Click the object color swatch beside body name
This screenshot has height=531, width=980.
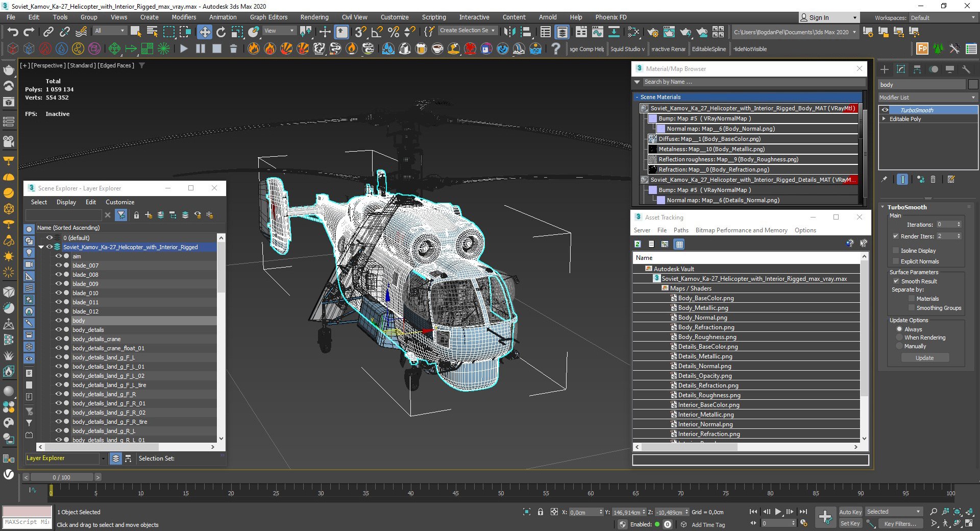(973, 85)
